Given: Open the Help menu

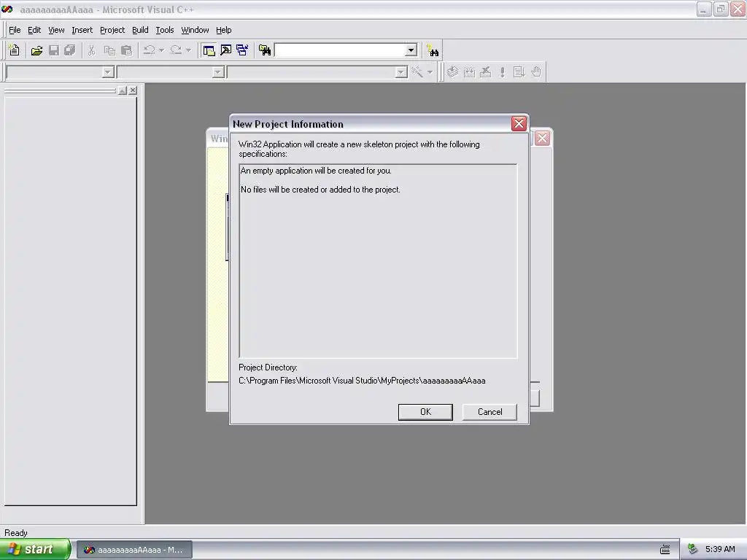Looking at the screenshot, I should (223, 30).
